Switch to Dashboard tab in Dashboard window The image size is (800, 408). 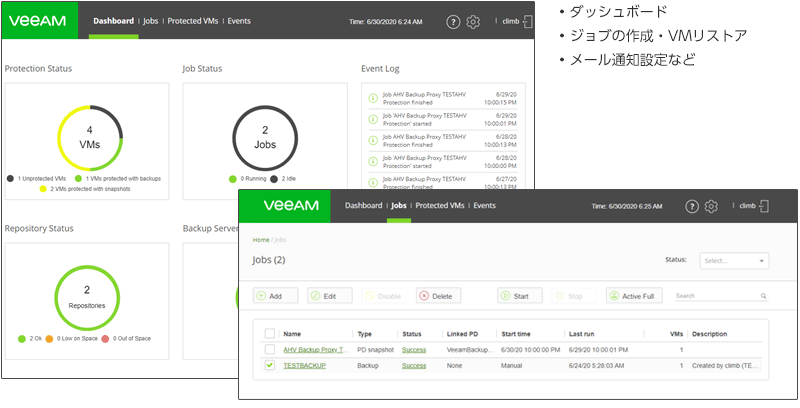pos(113,21)
